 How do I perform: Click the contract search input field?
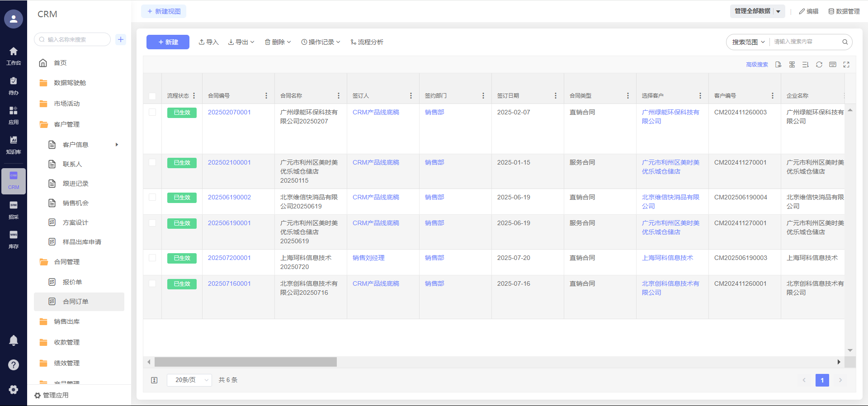806,42
